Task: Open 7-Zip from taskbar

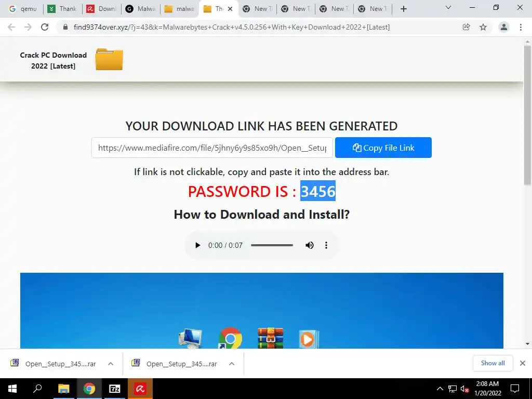Action: tap(115, 389)
